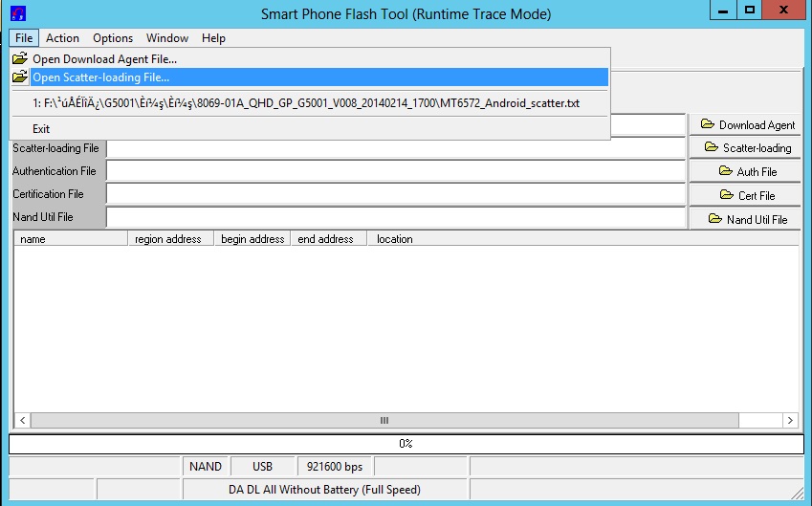
Task: Maximize the Flash Tool window
Action: click(x=750, y=10)
